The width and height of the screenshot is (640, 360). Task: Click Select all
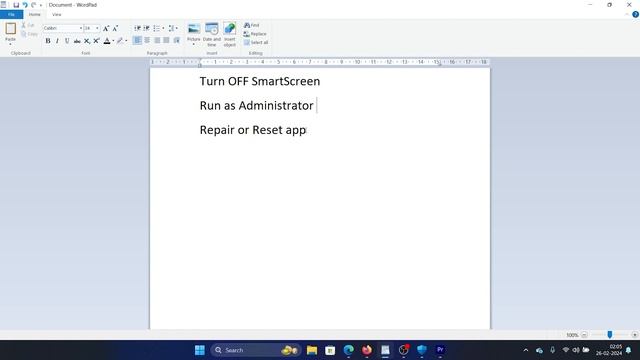(256, 42)
